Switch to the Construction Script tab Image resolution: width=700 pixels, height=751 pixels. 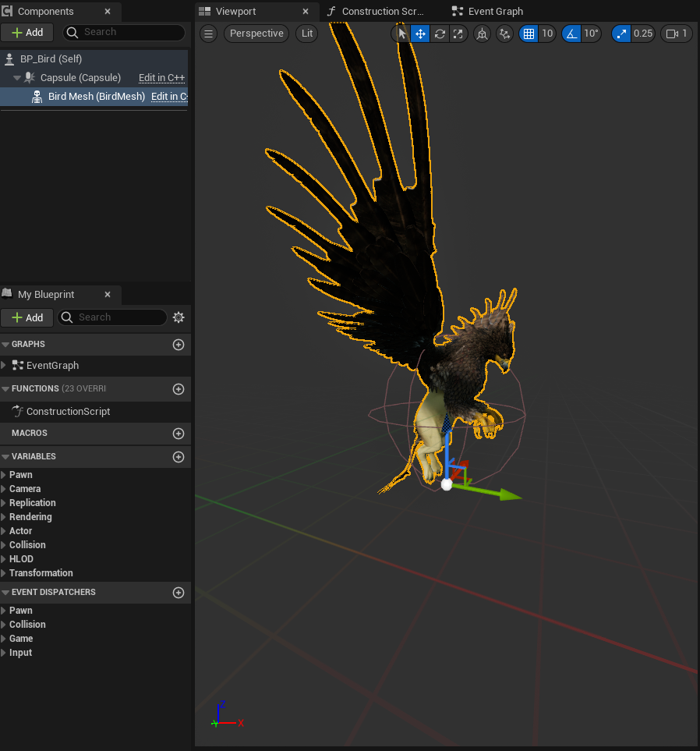(383, 12)
